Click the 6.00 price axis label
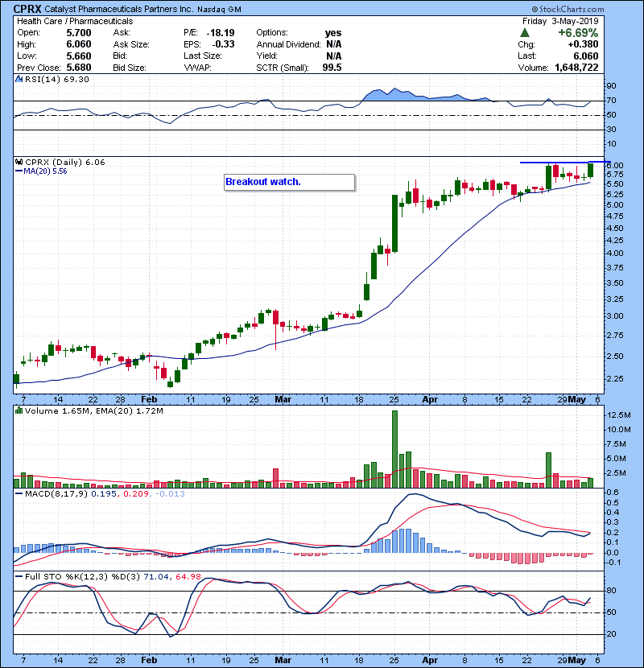 pyautogui.click(x=615, y=165)
